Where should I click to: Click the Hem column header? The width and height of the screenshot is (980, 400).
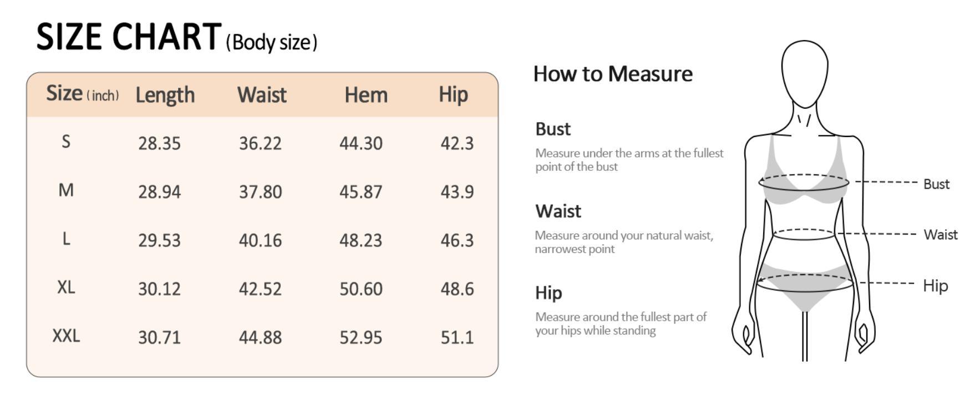tap(366, 95)
